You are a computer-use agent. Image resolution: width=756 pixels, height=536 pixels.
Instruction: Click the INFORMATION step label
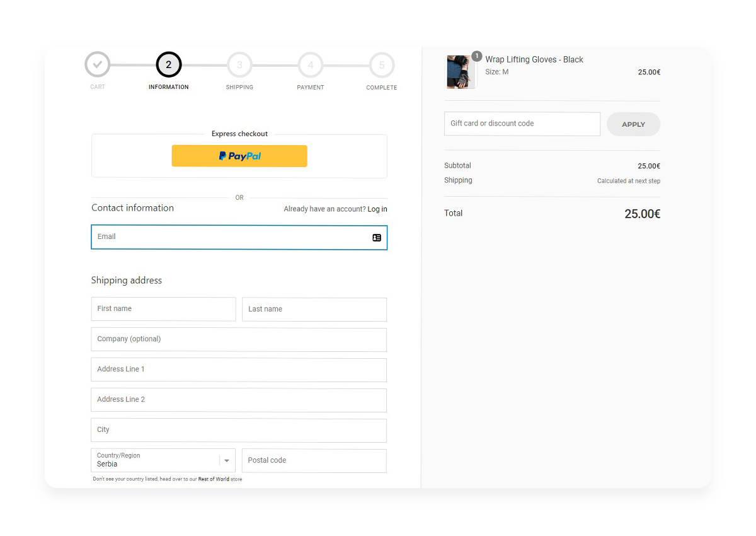[169, 87]
